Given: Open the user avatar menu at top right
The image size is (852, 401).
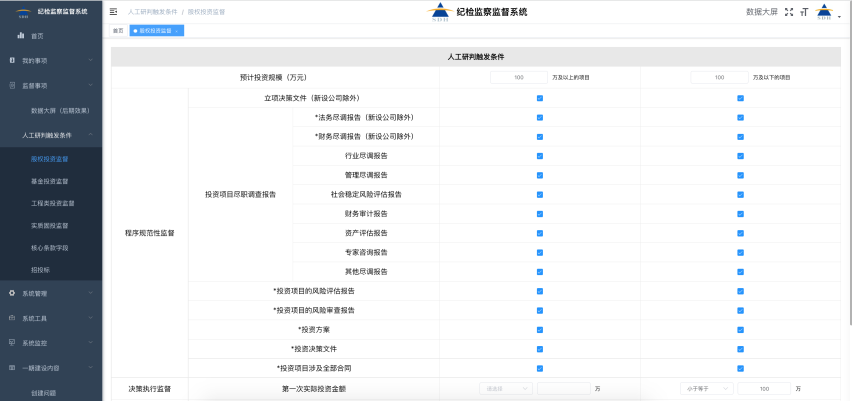Looking at the screenshot, I should (825, 12).
